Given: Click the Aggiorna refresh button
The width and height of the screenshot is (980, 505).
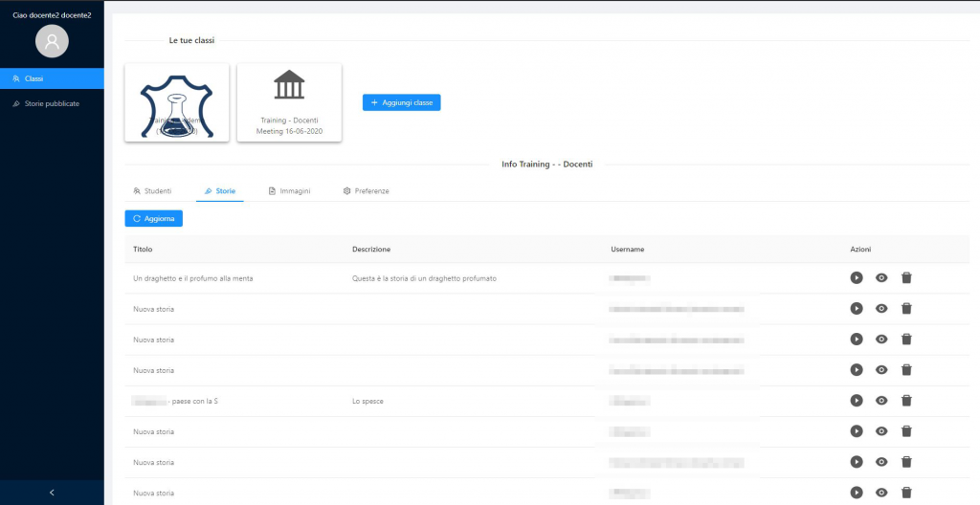Looking at the screenshot, I should 153,218.
